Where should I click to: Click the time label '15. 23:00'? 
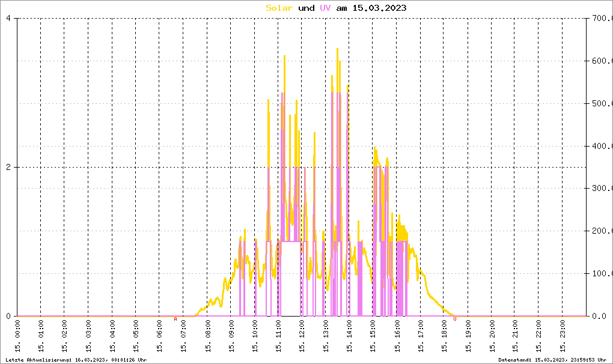point(563,336)
